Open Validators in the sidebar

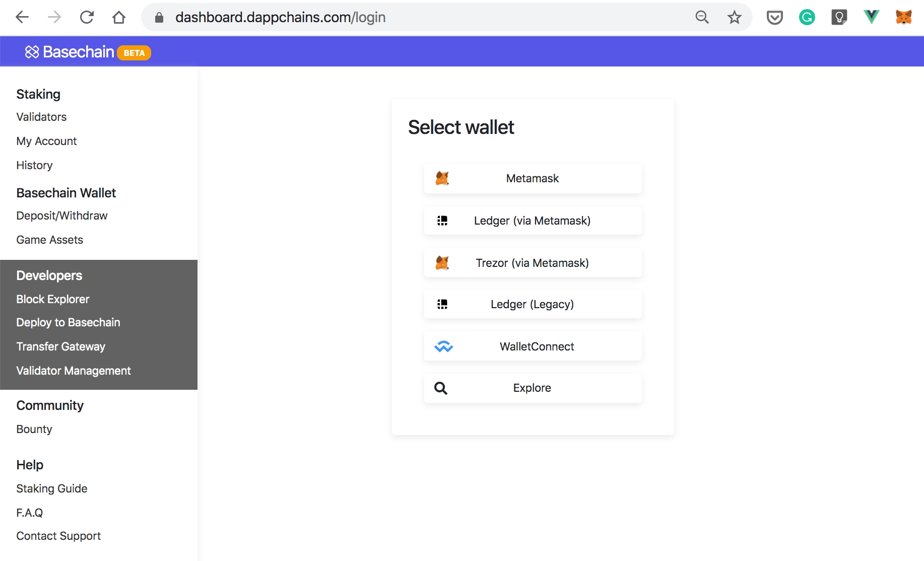pos(41,117)
